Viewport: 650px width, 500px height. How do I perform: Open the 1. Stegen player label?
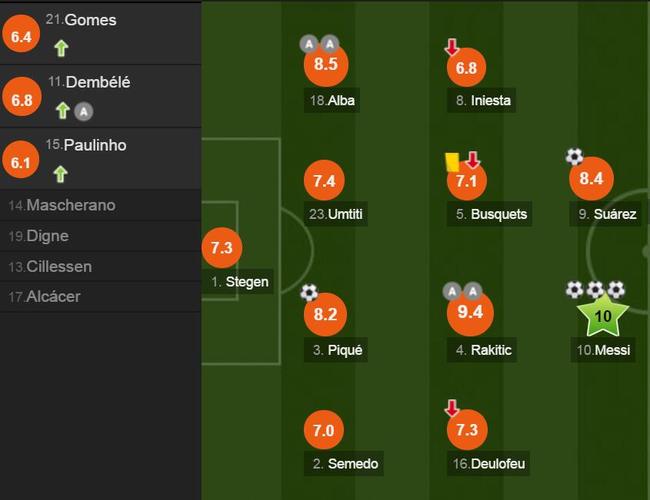tap(240, 282)
